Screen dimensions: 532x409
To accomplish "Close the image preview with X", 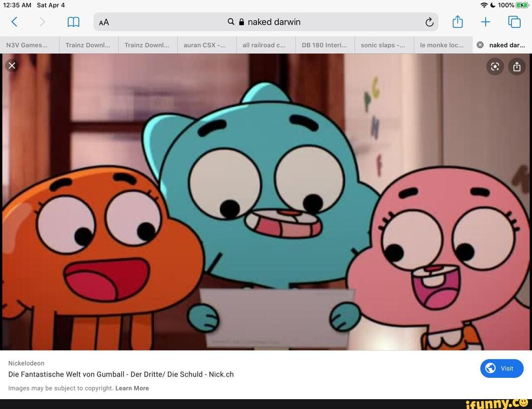I will (x=12, y=66).
